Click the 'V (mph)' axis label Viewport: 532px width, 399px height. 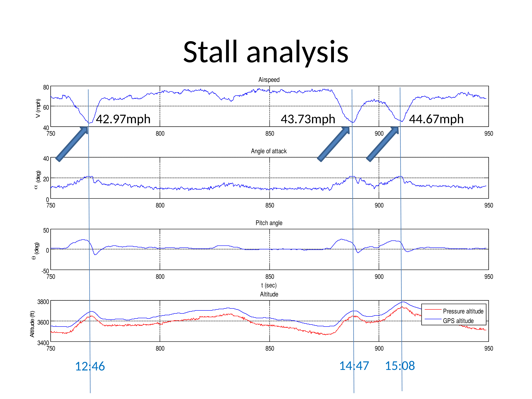coord(38,108)
